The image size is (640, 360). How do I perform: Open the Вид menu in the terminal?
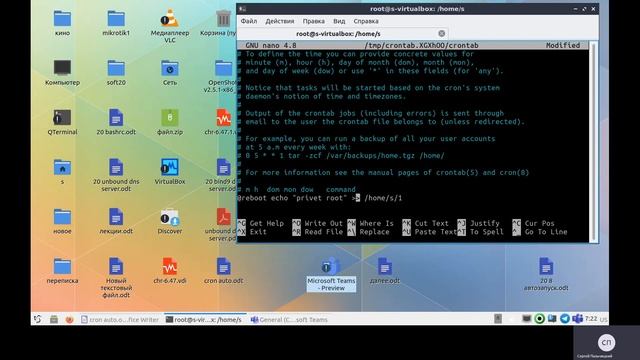tap(339, 21)
